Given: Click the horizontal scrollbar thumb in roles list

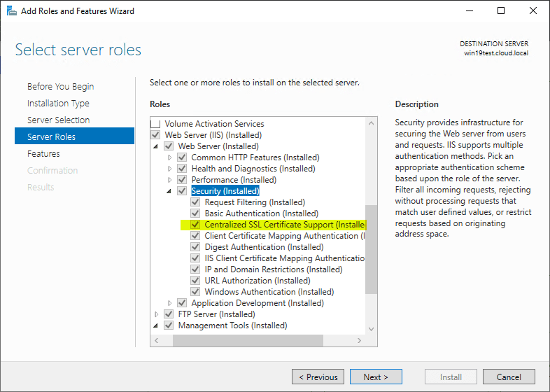Looking at the screenshot, I should coord(248,340).
